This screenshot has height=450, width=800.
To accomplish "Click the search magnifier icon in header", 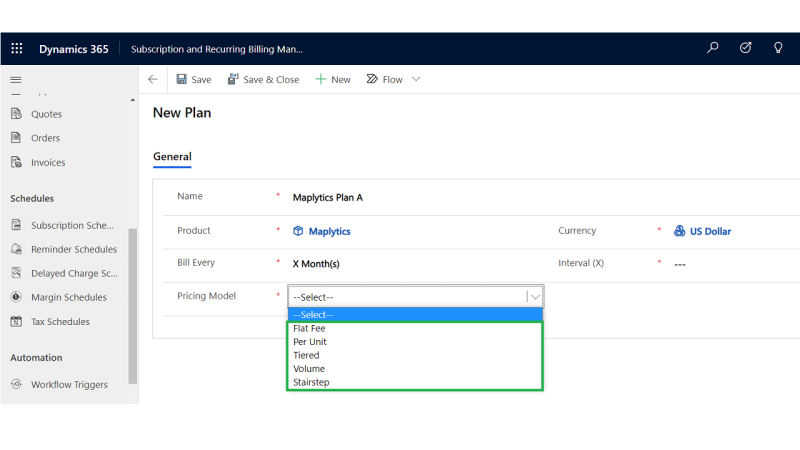I will (x=713, y=48).
